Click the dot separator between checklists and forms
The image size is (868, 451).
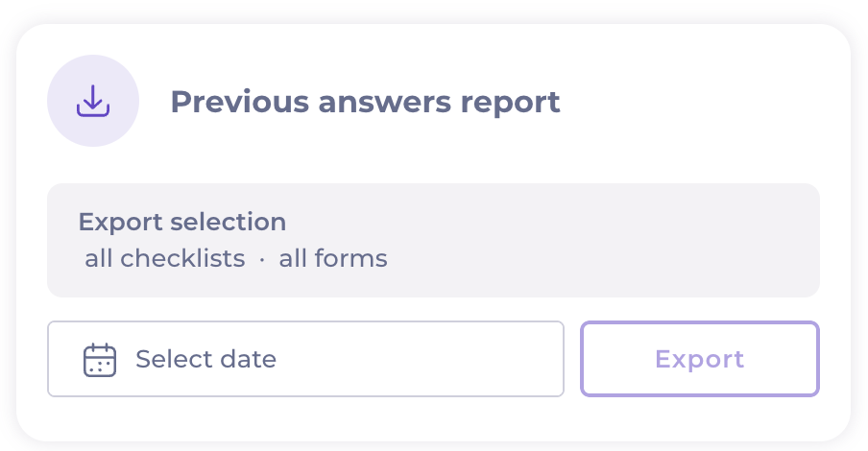click(262, 259)
